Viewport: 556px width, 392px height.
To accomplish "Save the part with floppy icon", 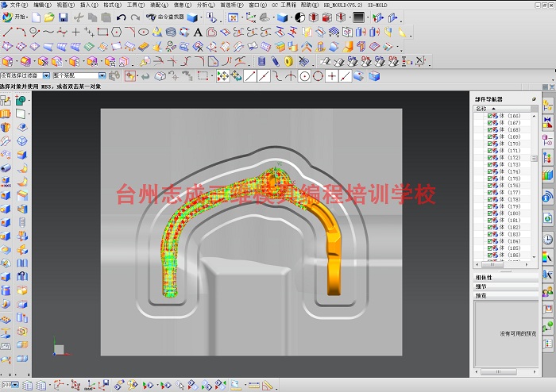I will pyautogui.click(x=63, y=17).
